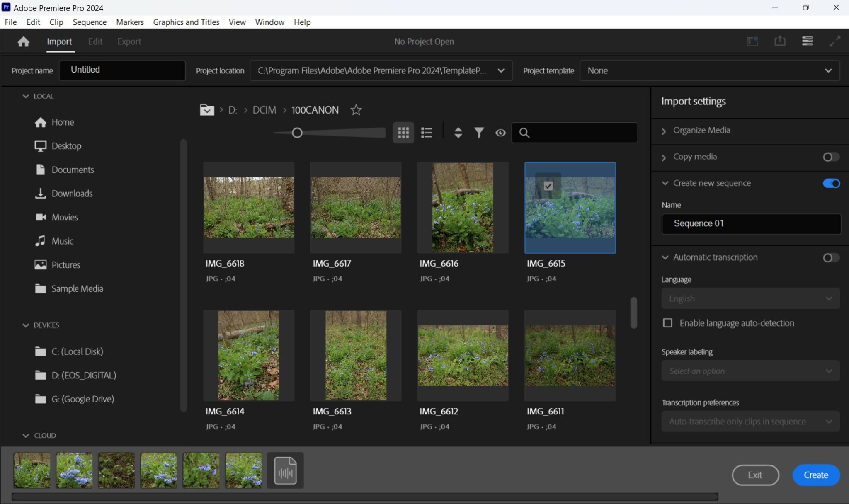Collapse the CLOUD section

tap(26, 436)
